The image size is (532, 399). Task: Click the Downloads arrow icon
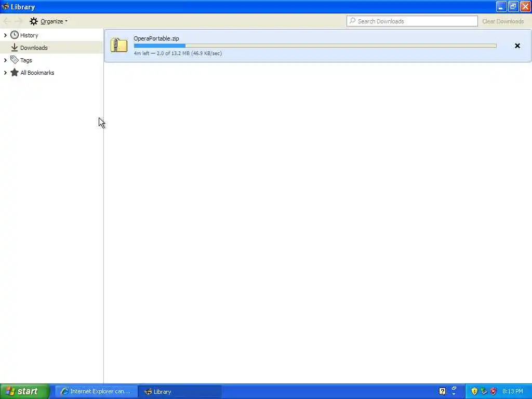coord(14,47)
